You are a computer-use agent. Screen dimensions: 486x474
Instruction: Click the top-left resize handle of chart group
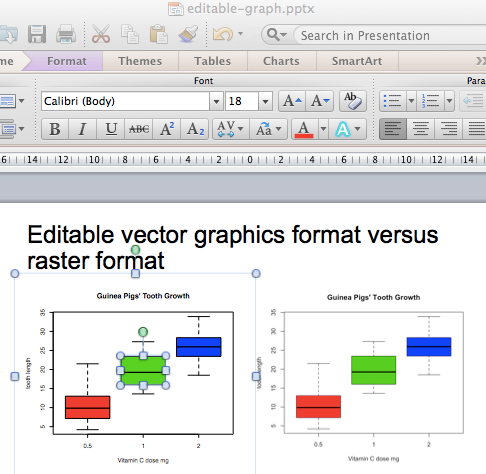pos(15,274)
